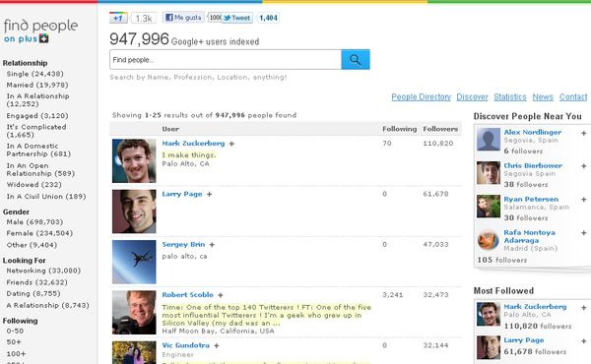Filter Following range 0-50
The image size is (591, 364).
point(15,332)
